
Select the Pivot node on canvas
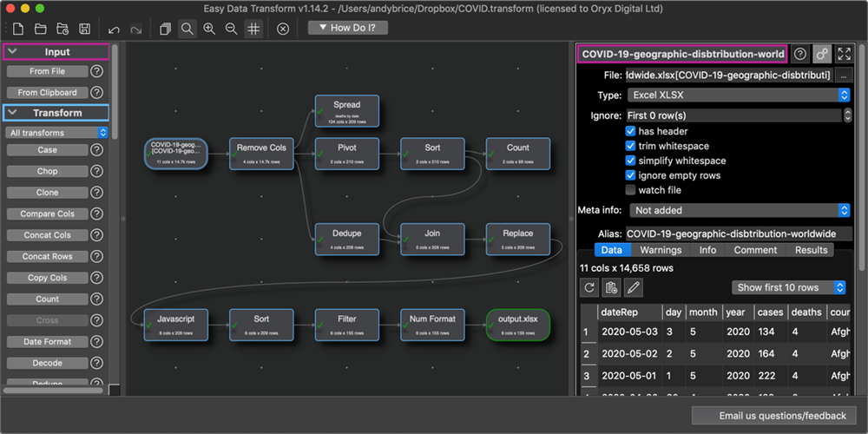tap(347, 154)
